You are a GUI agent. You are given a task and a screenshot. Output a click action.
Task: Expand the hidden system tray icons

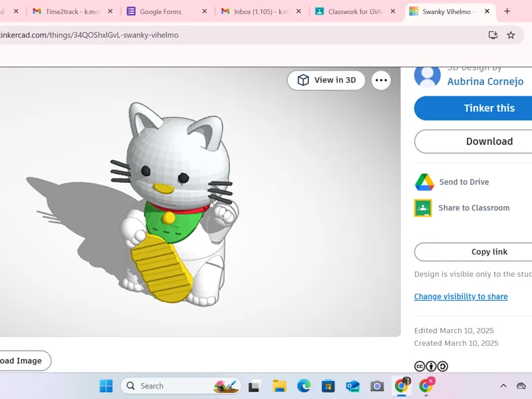(503, 386)
